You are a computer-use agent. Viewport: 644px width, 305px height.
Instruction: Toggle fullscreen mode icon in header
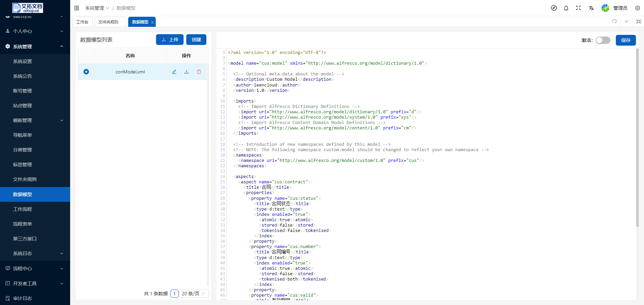[x=578, y=8]
